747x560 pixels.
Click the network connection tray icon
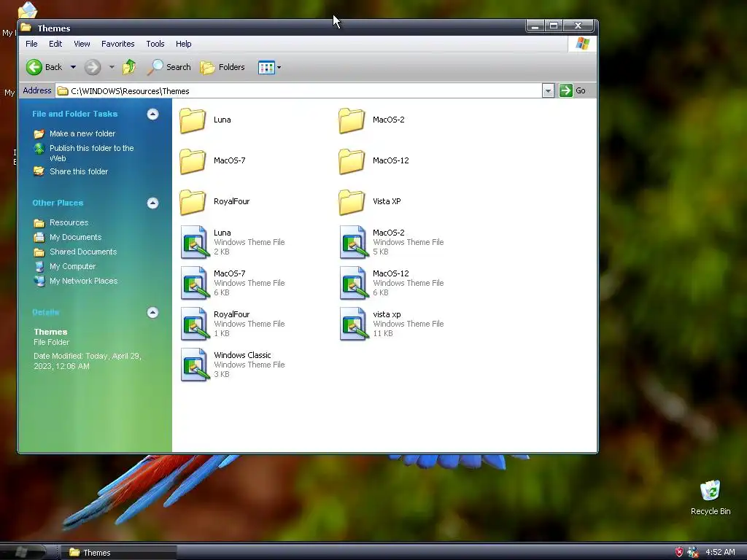(x=693, y=552)
